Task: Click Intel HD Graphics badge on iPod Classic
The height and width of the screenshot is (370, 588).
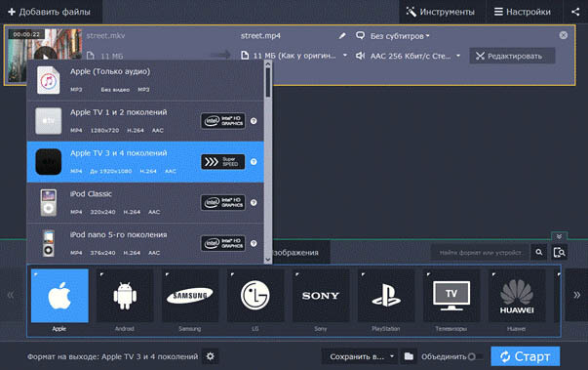Action: click(x=223, y=203)
